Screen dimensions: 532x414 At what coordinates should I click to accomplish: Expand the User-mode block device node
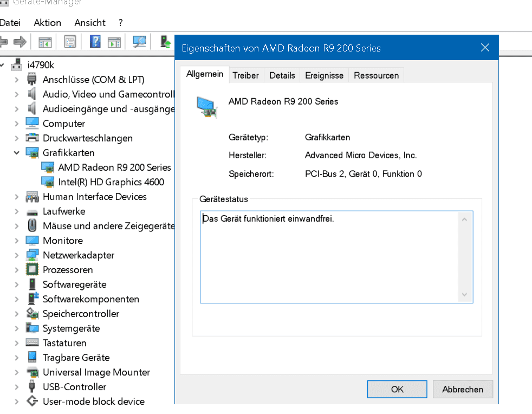pos(17,402)
